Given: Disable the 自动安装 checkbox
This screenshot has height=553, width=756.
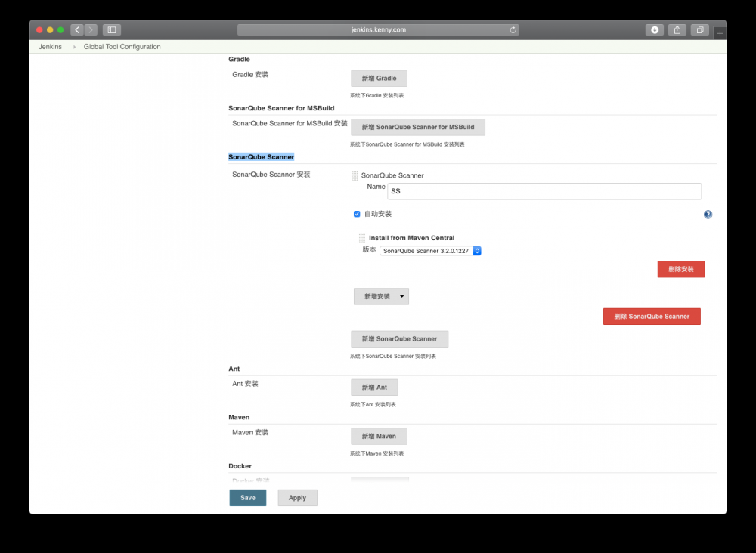Looking at the screenshot, I should coord(357,214).
